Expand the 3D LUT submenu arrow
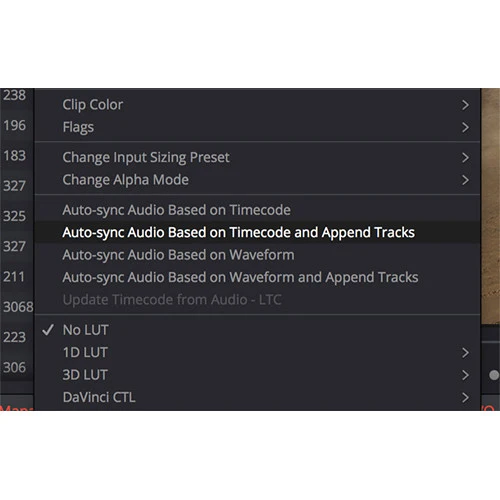The width and height of the screenshot is (500, 500). tap(465, 375)
